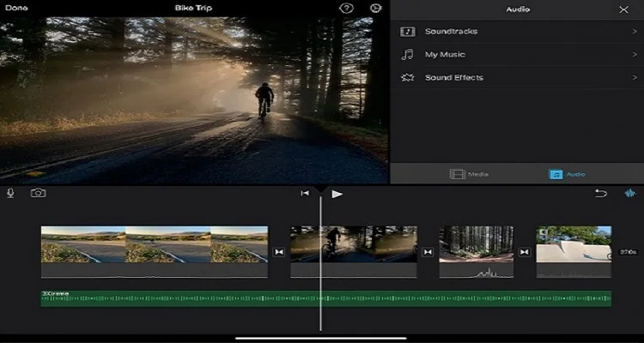Jump to clip start with skip-back button
Screen dimensions: 644x343
tap(305, 193)
